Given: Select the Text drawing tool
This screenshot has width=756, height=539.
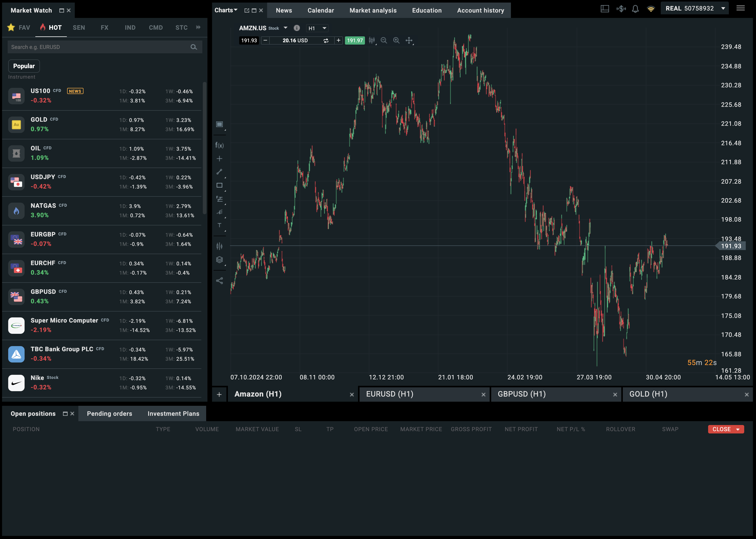Looking at the screenshot, I should [x=219, y=225].
